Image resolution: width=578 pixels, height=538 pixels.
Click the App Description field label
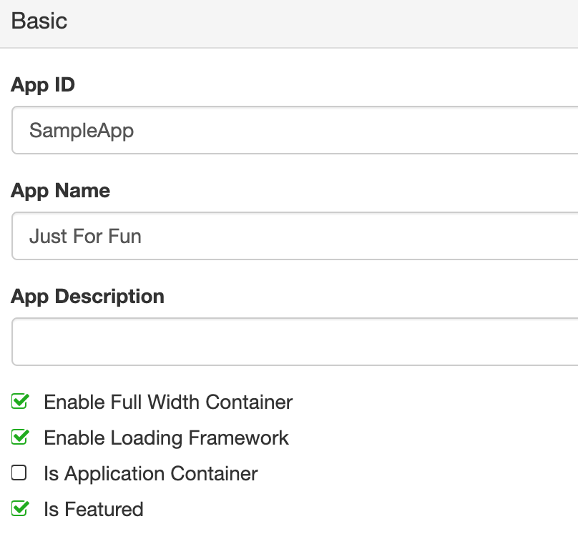88,297
